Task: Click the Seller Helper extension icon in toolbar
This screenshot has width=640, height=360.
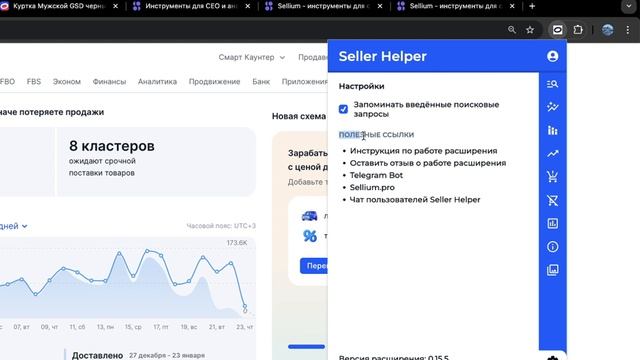Action: tap(558, 30)
